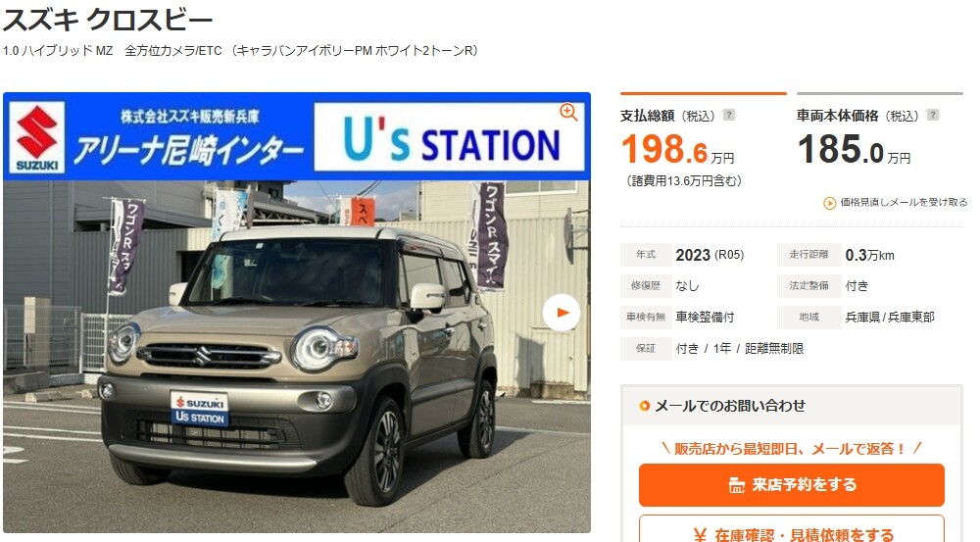Click the スズキ クロスビー title heading

click(108, 19)
